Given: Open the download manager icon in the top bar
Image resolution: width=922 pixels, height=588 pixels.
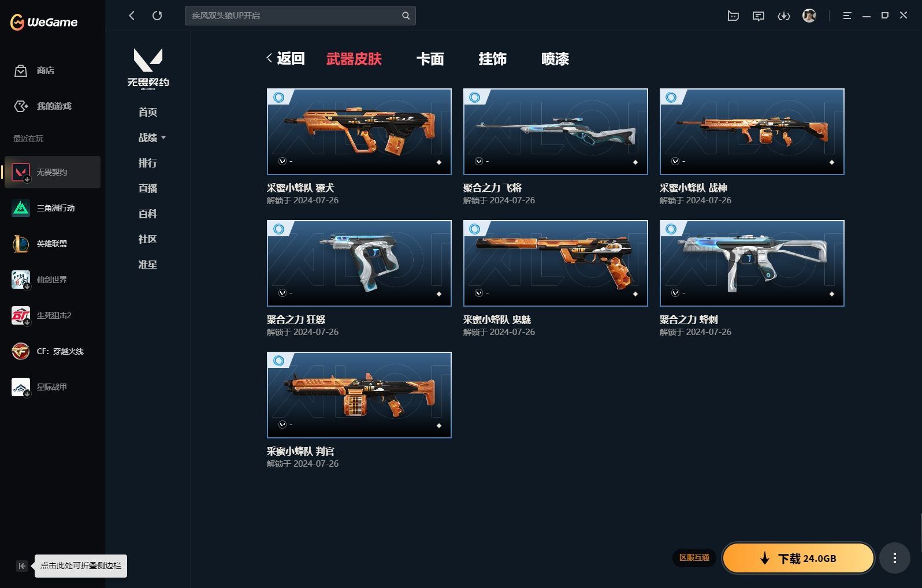Looking at the screenshot, I should (783, 16).
